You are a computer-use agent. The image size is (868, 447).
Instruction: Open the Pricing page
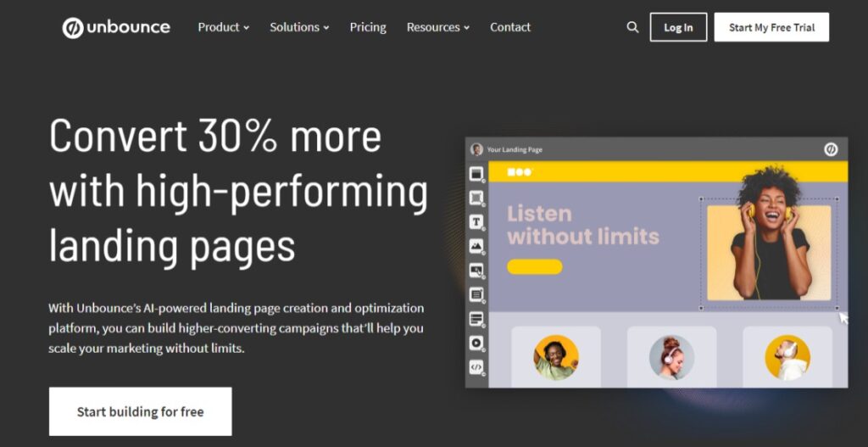(x=368, y=27)
